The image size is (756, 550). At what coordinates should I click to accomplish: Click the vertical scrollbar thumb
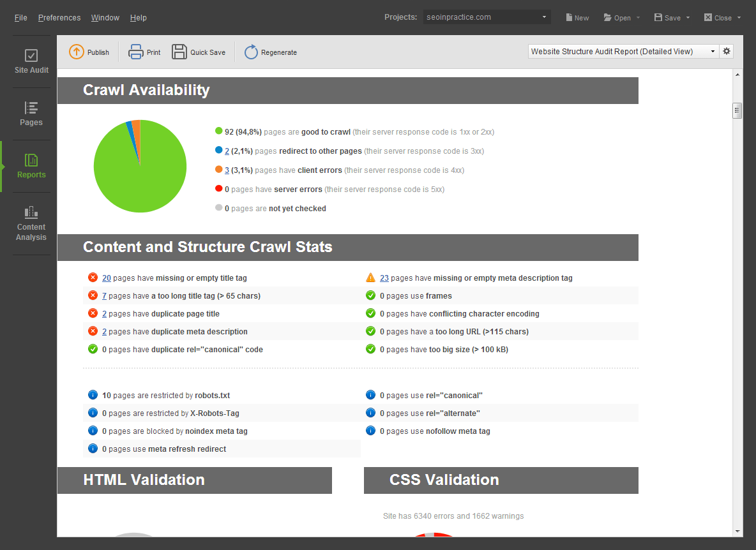(737, 111)
